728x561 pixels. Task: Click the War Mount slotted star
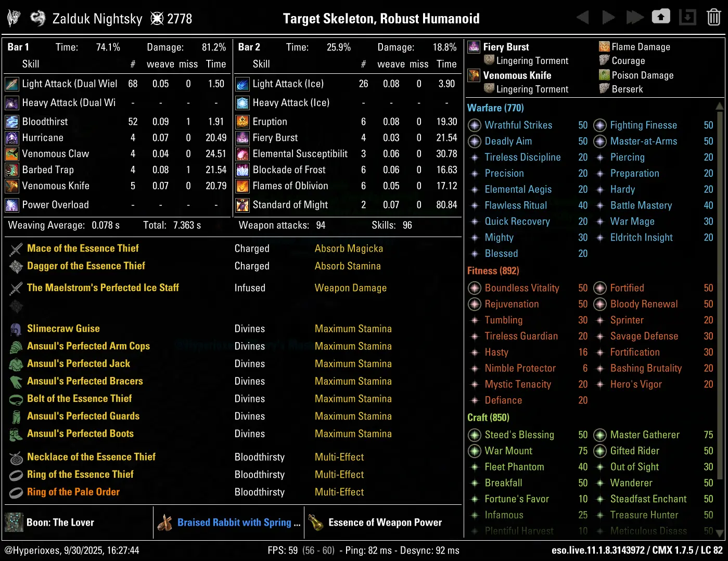pos(475,451)
